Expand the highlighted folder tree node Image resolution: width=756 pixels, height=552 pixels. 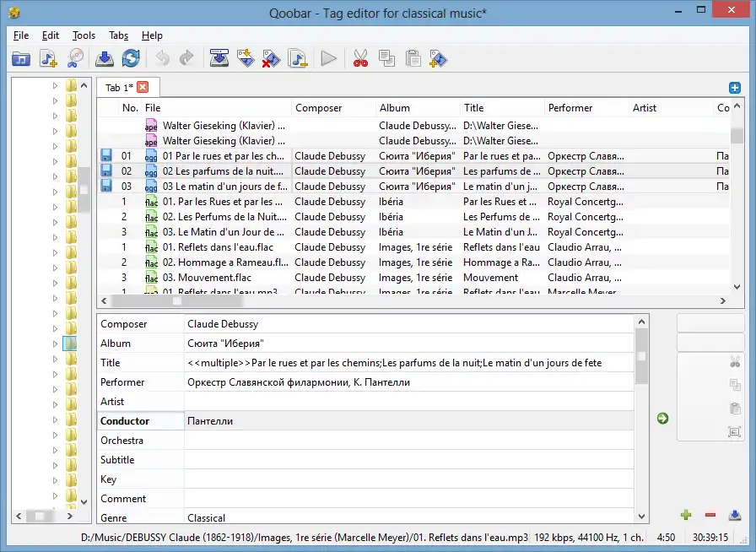click(56, 344)
